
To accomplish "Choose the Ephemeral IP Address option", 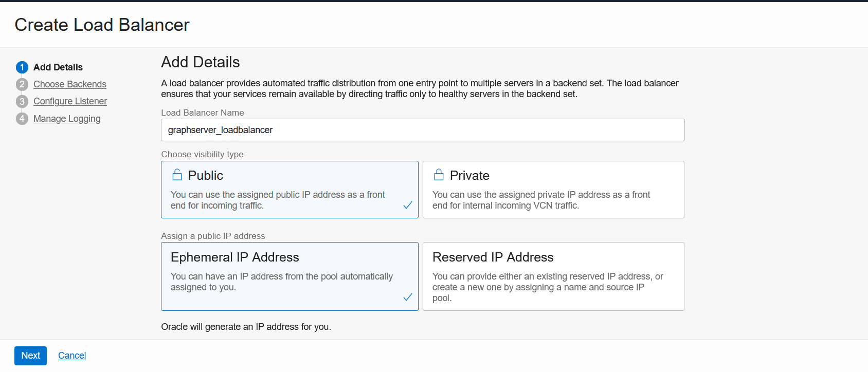I will [x=290, y=276].
